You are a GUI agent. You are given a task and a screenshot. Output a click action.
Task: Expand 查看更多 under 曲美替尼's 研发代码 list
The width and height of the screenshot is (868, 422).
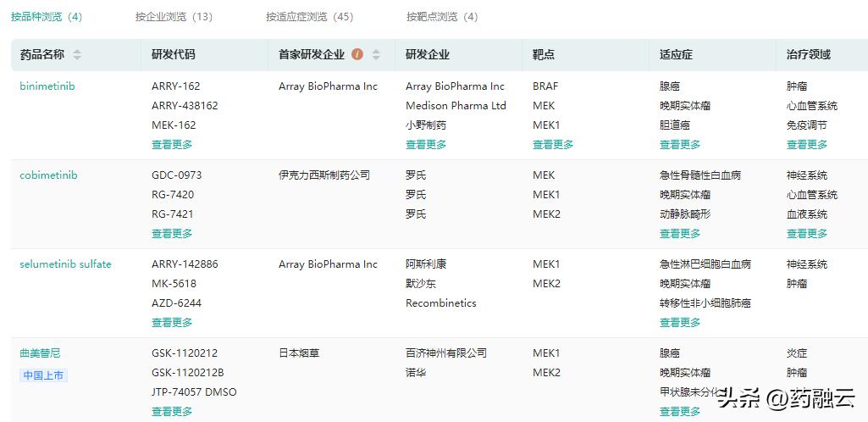172,412
